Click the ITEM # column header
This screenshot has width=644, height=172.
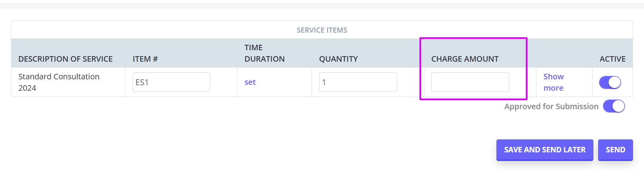pyautogui.click(x=145, y=59)
